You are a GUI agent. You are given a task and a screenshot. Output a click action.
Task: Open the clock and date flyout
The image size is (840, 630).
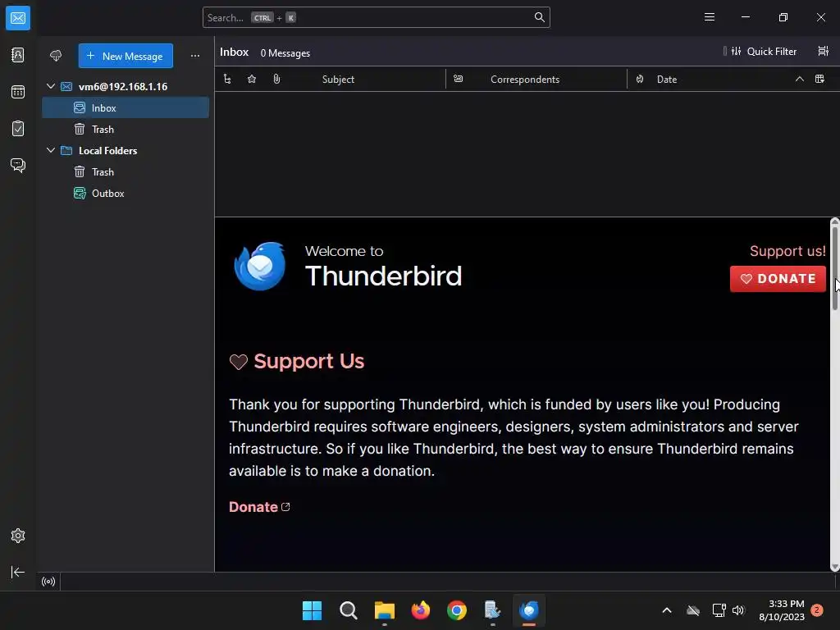[x=782, y=610]
